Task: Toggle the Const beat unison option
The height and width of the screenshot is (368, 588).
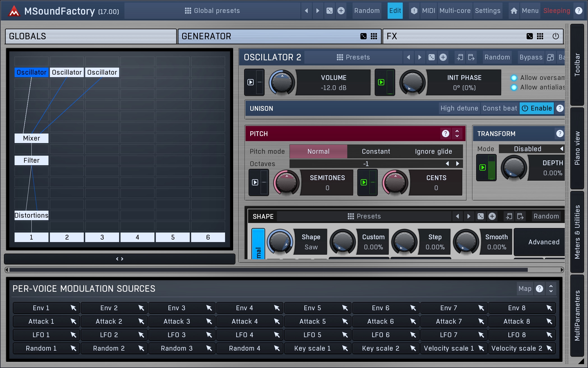Action: pyautogui.click(x=500, y=108)
